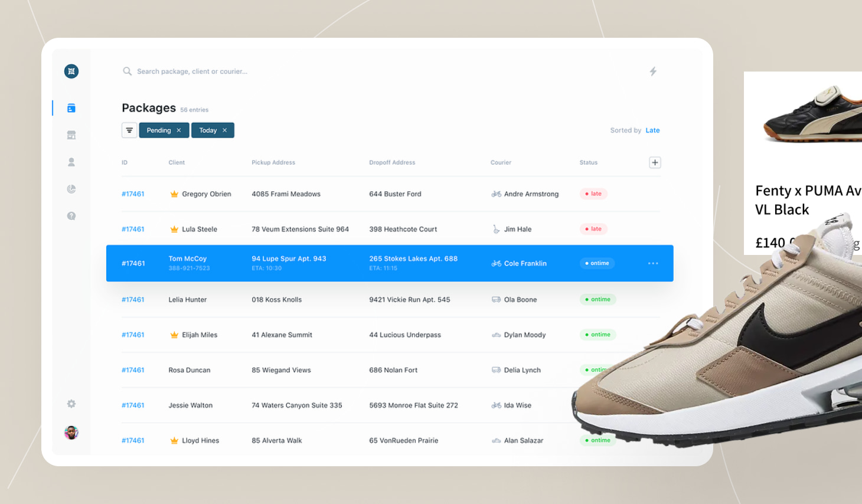Select dropoff address 398 Heathcote Court
This screenshot has width=862, height=504.
(403, 229)
